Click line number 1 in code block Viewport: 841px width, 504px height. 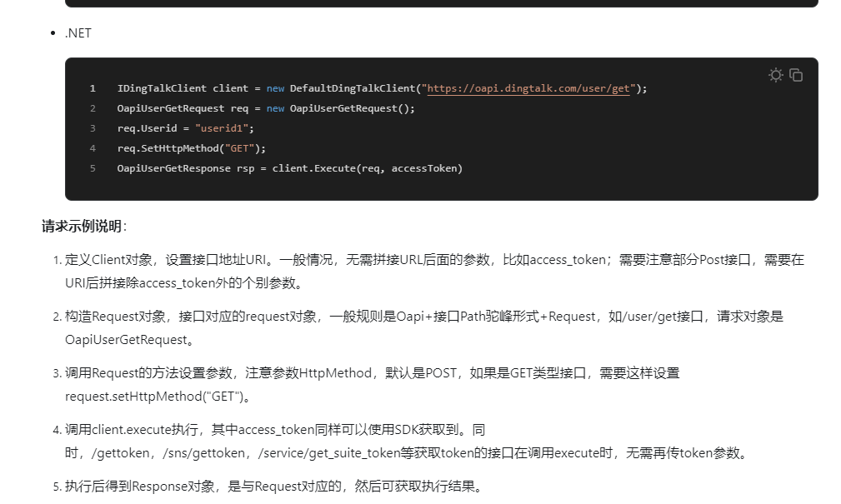click(x=93, y=88)
